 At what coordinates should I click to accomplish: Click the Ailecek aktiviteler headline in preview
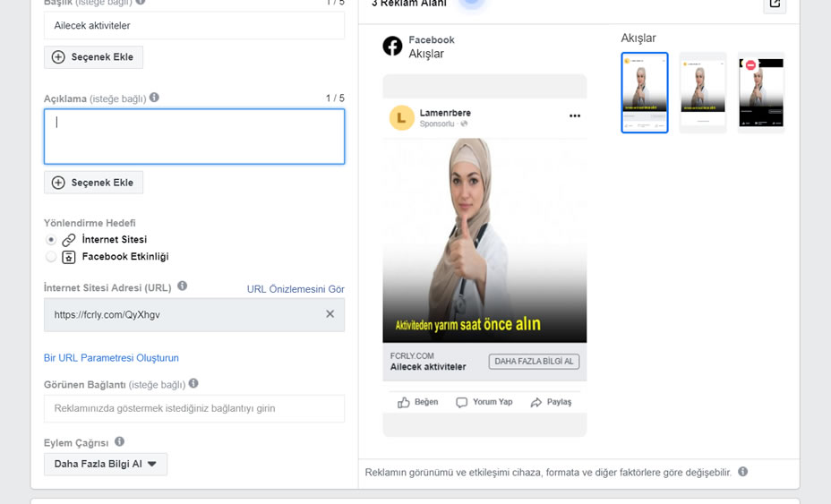428,367
